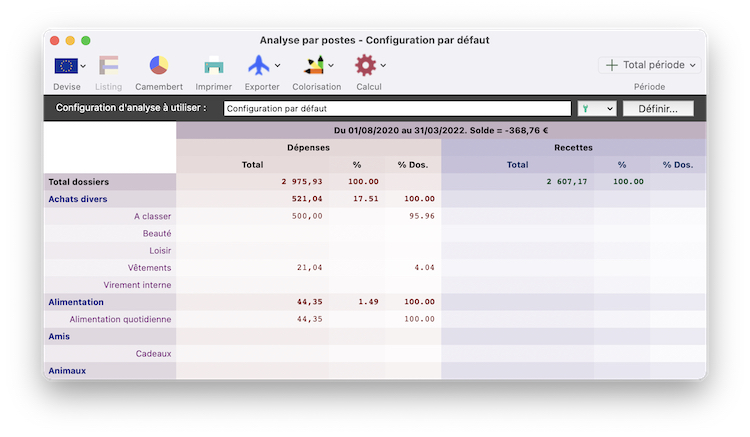750x437 pixels.
Task: Select the Loisir category row
Action: point(110,251)
